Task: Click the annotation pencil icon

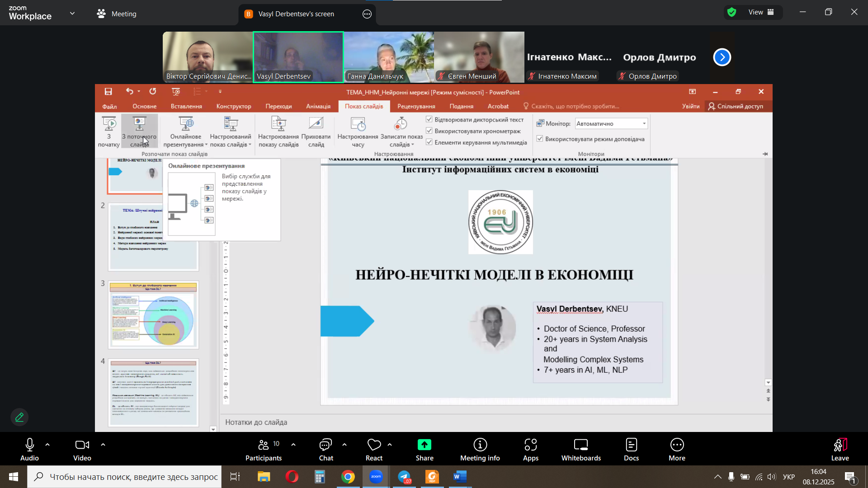Action: pyautogui.click(x=19, y=417)
